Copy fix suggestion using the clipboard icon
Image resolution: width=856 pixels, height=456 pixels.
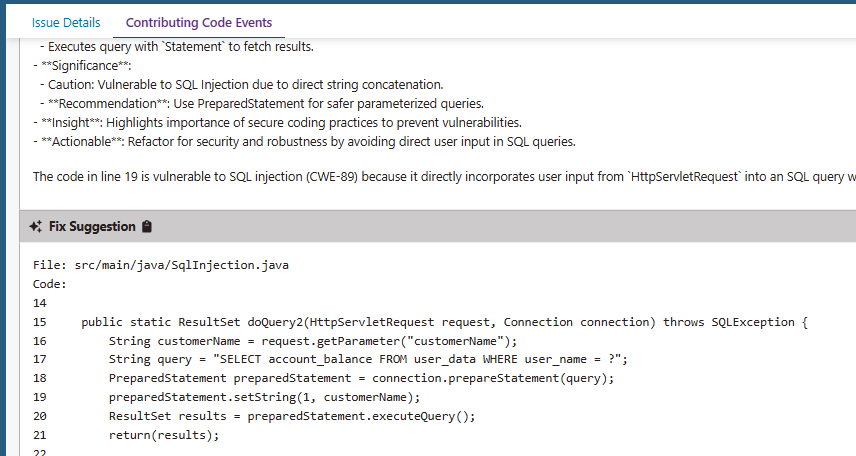(147, 227)
